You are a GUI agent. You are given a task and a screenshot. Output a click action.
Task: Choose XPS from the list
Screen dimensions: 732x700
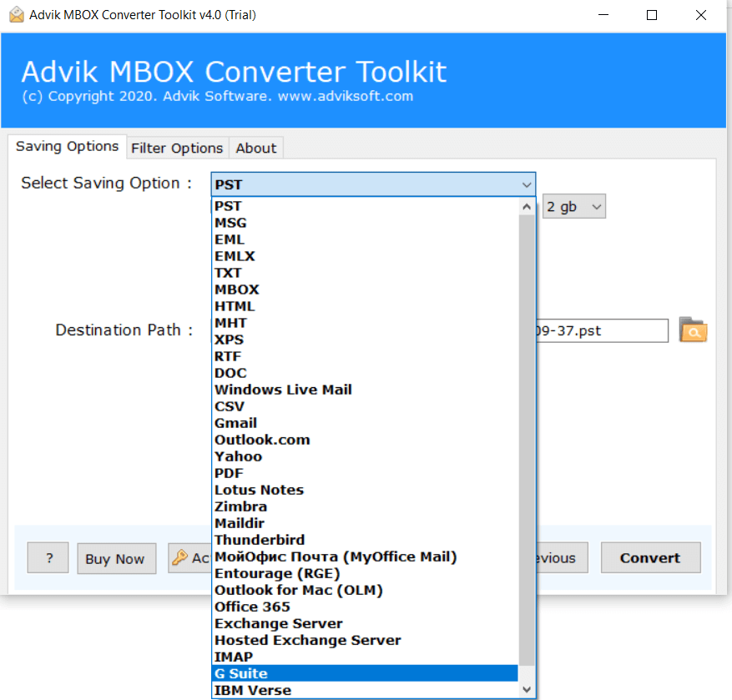(365, 340)
